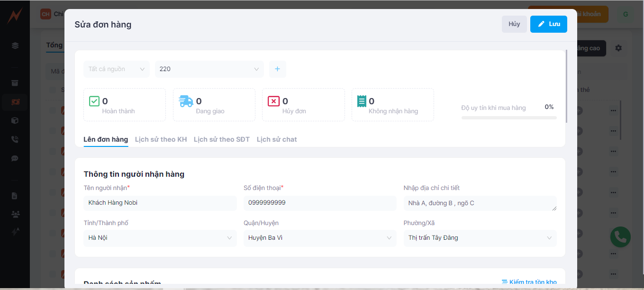
Task: Click the green phone call floating button
Action: (620, 236)
